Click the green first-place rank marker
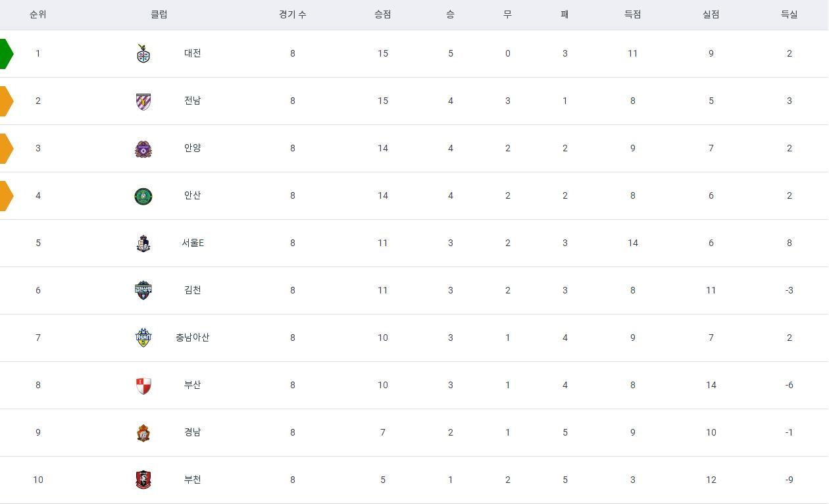The image size is (829, 504). click(6, 54)
